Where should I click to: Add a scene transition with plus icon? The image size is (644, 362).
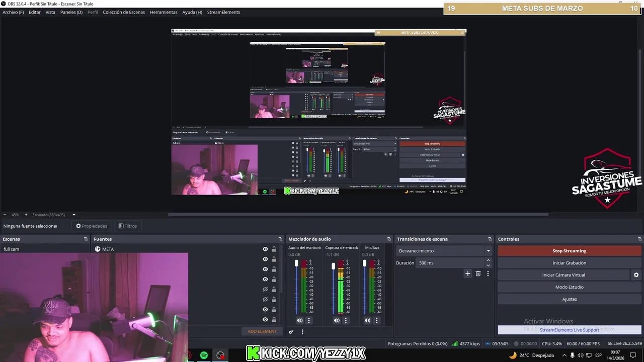(x=467, y=274)
